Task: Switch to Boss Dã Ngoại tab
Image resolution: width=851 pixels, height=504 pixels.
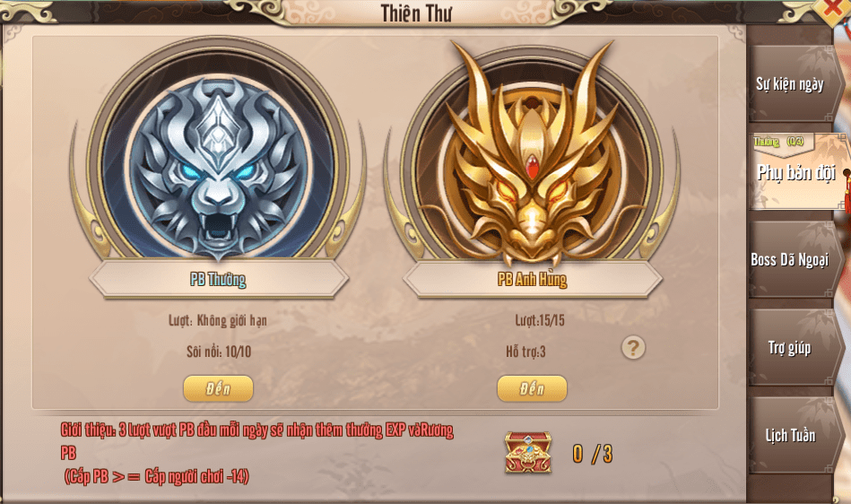Action: tap(790, 260)
